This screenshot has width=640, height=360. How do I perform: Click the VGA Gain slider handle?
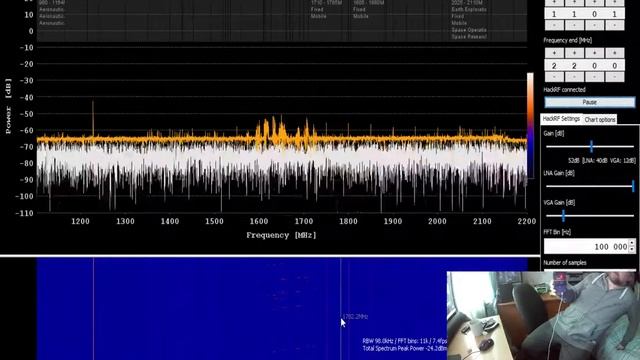pos(563,216)
